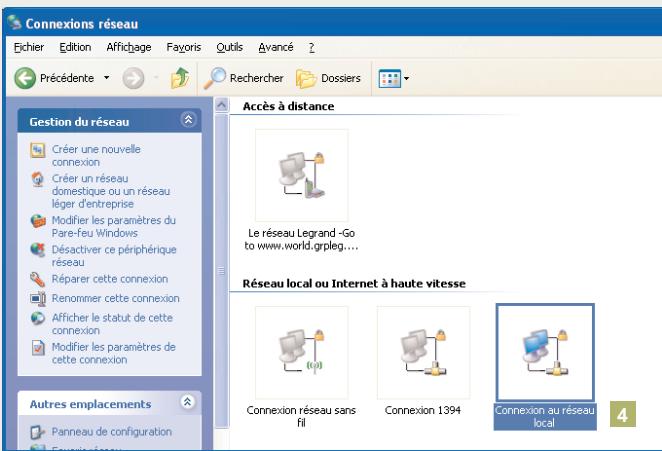Select the Connexion au réseau local icon
Screen dimensions: 662x451
point(545,352)
